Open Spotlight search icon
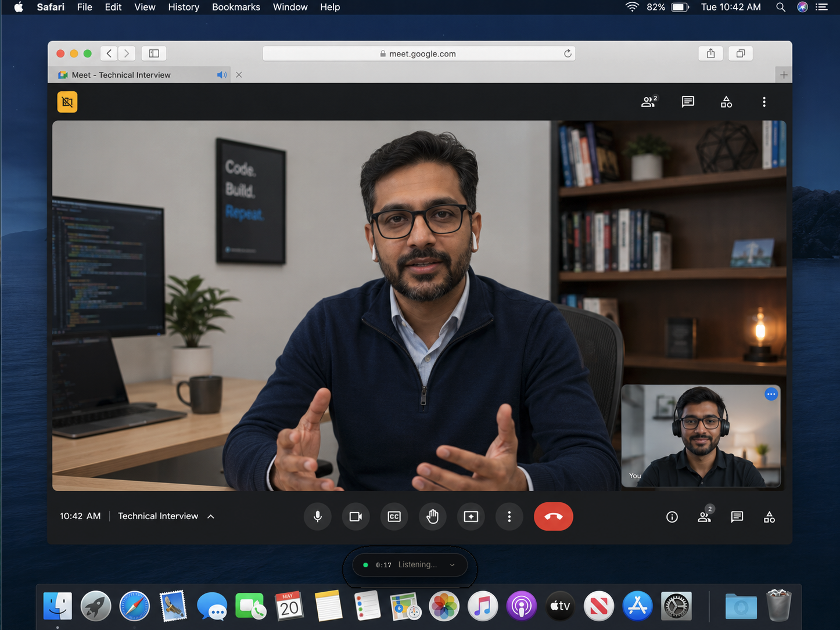 point(781,7)
